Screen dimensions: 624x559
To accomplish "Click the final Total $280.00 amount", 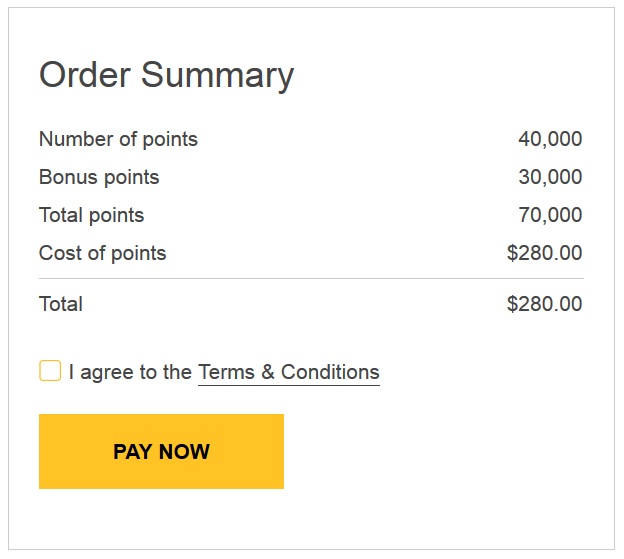I will 544,304.
